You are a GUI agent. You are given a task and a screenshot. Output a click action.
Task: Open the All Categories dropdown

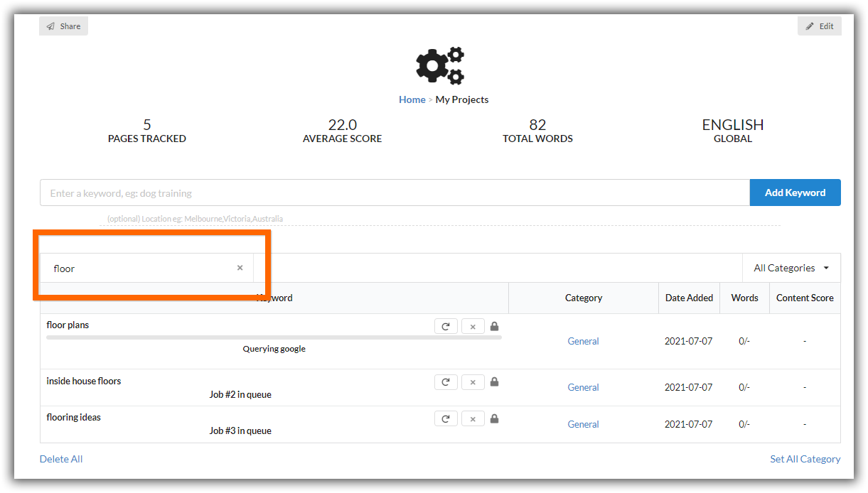coord(791,268)
